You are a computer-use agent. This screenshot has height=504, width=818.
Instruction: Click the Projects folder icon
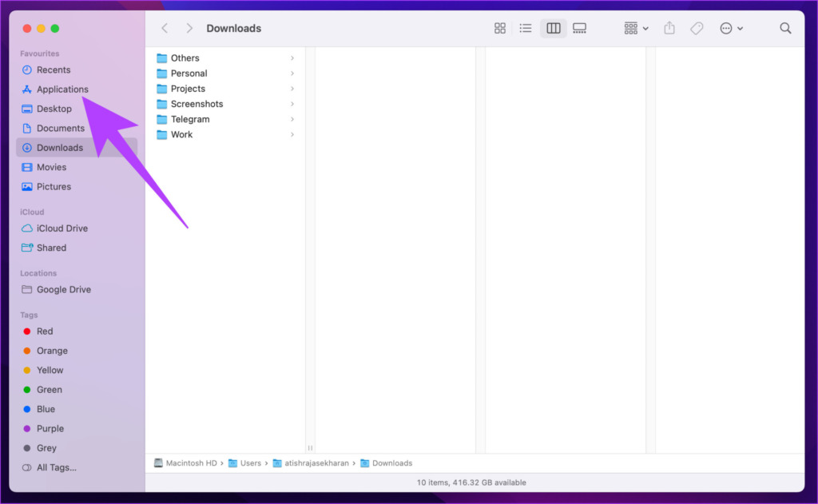coord(161,89)
